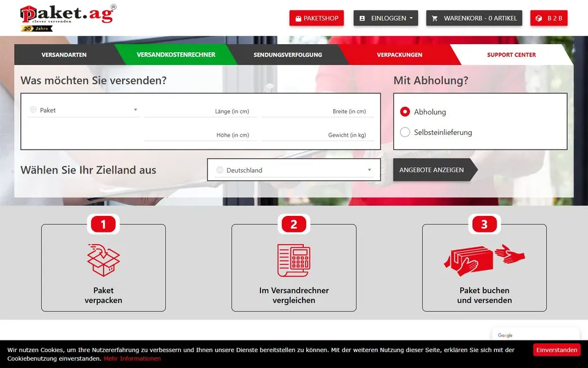Viewport: 588px width, 368px height.
Task: Click the shopping cart icon in Warenkorb
Action: click(x=435, y=18)
